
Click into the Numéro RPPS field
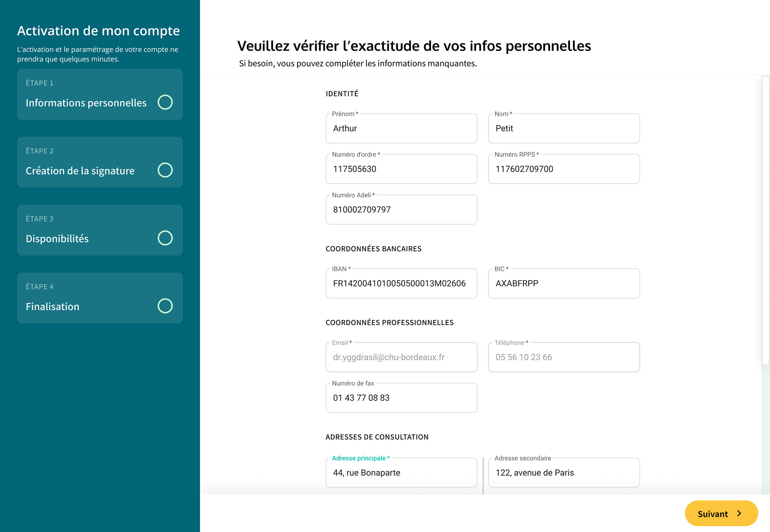coord(564,169)
